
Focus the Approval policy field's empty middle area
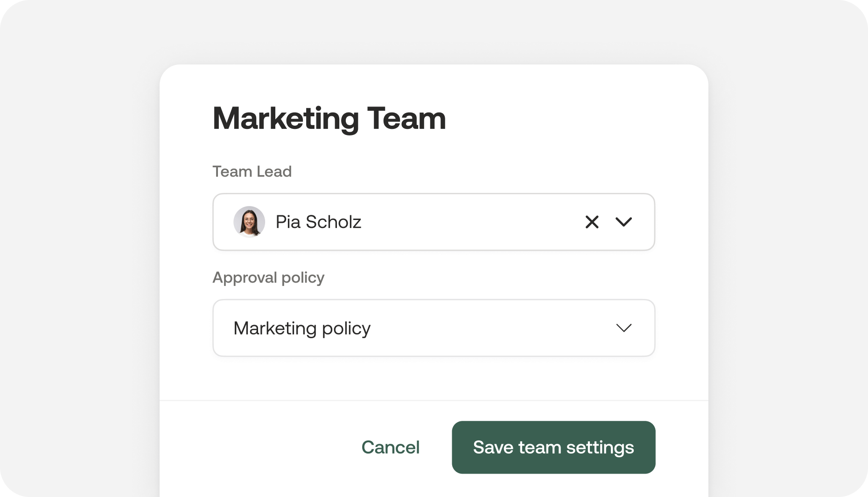point(490,328)
